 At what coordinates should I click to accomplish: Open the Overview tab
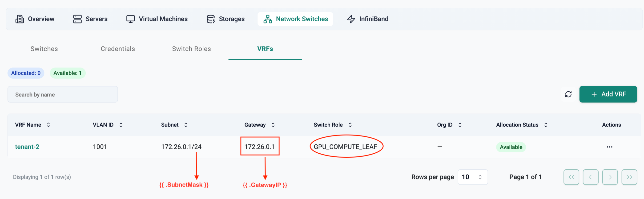pyautogui.click(x=35, y=19)
